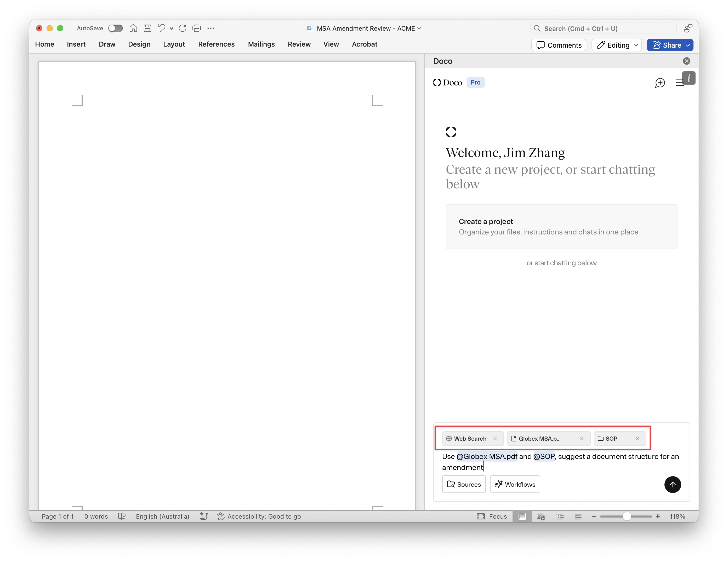
Task: Toggle AutoSave on
Action: point(116,28)
